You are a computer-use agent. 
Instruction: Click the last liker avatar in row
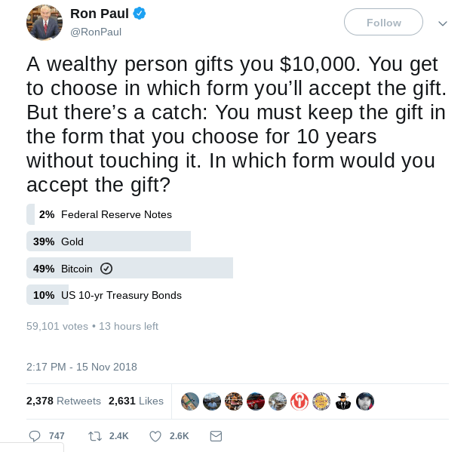click(365, 401)
